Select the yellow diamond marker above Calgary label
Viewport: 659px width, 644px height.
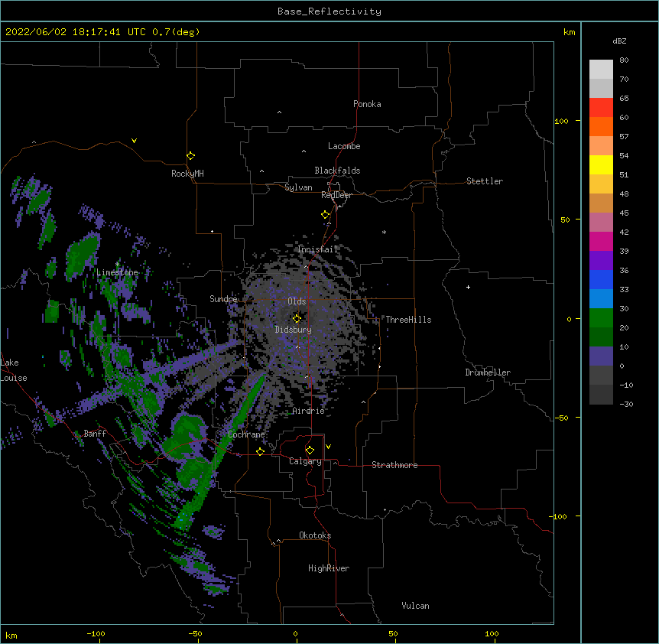310,450
